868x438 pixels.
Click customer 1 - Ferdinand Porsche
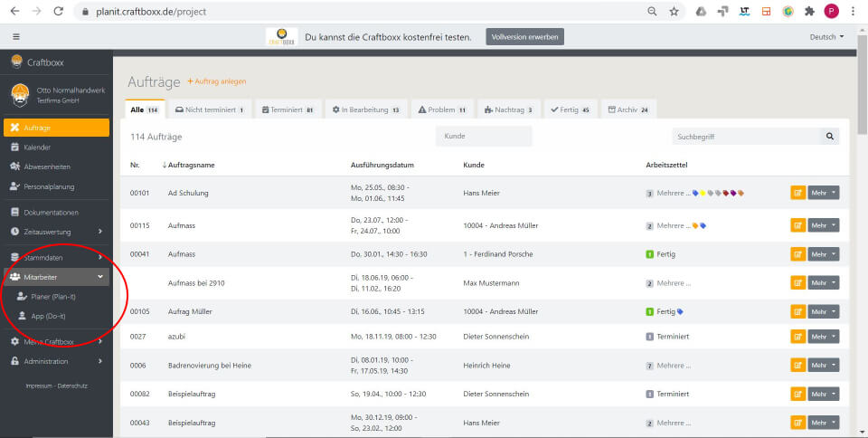tap(498, 254)
